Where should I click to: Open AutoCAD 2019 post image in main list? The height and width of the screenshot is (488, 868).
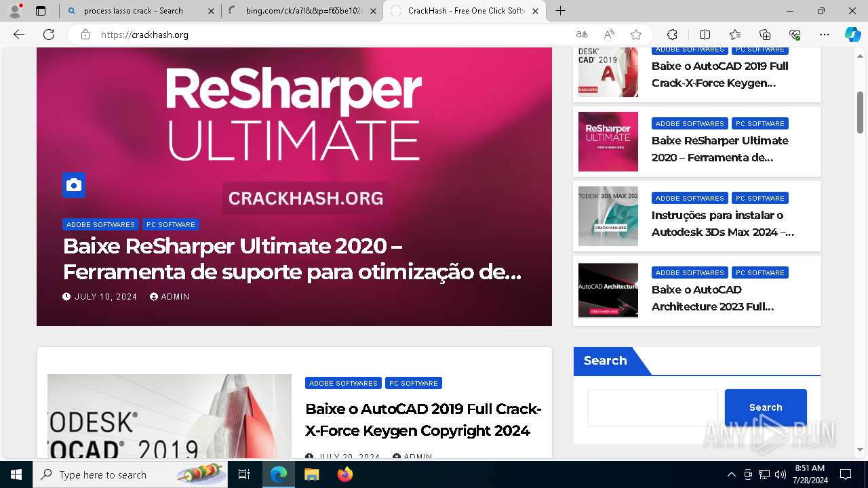coord(170,416)
